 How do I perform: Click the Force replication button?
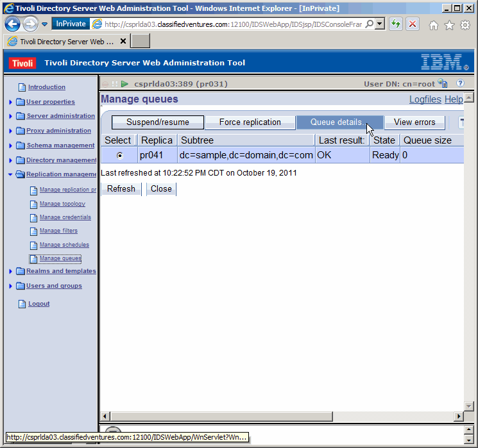250,122
